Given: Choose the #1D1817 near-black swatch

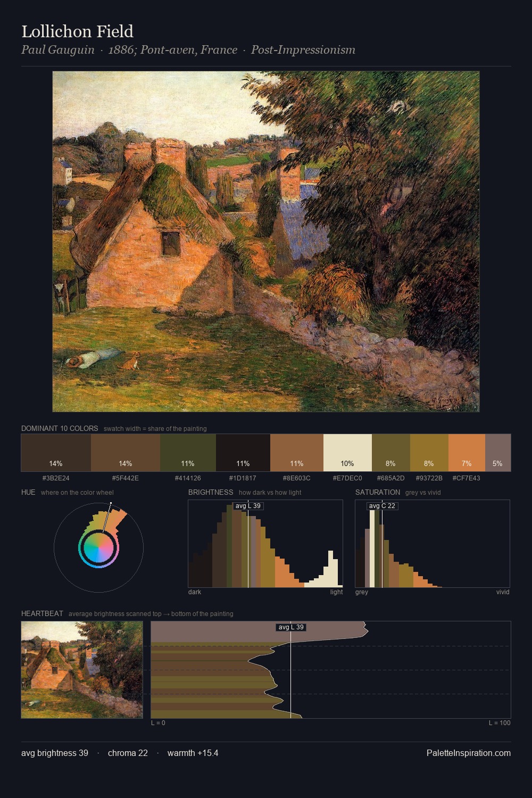Looking at the screenshot, I should point(243,453).
